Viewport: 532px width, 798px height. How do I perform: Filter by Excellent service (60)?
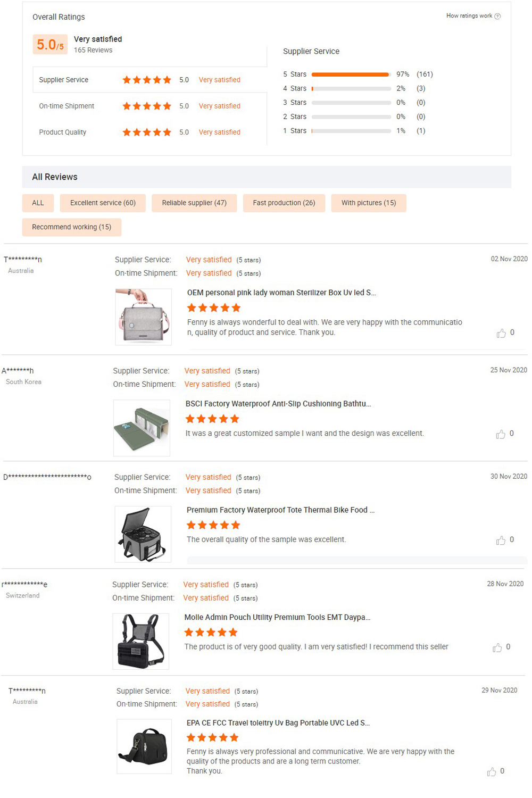coord(103,203)
